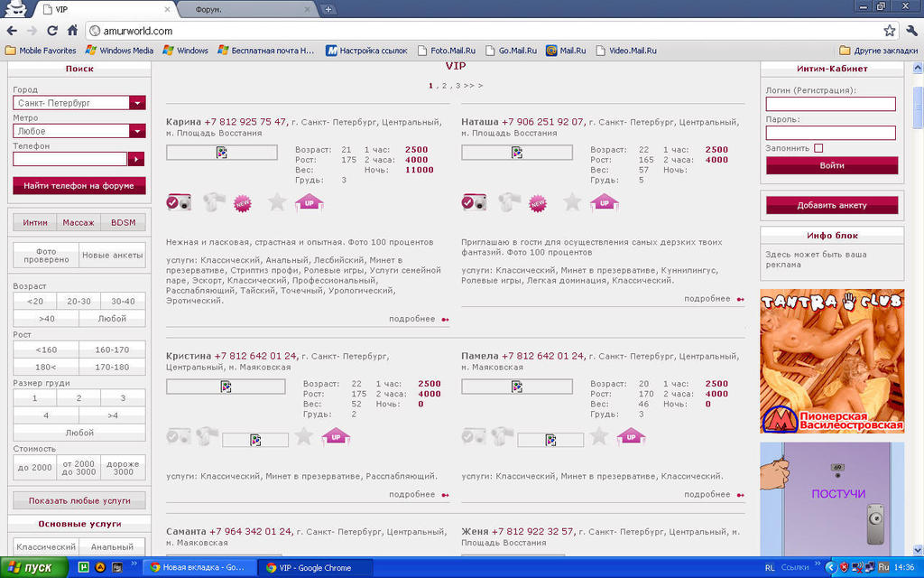Open the Chrome wrench settings menu
This screenshot has height=578, width=924.
coord(910,30)
